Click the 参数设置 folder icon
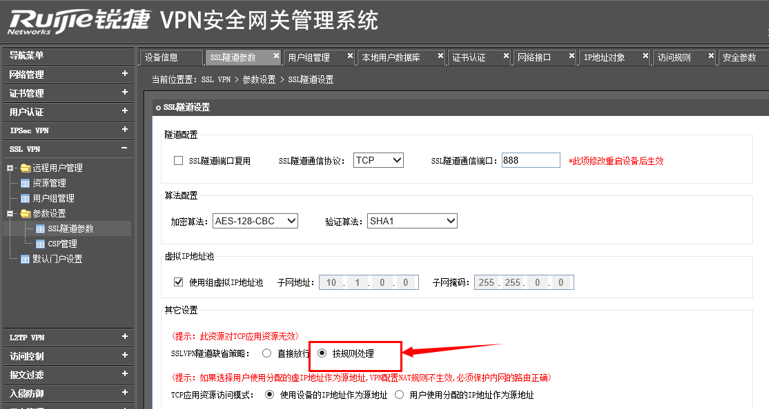769x409 pixels. tap(24, 214)
